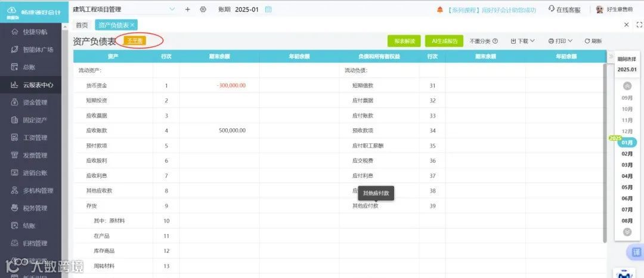The image size is (644, 278).
Task: Select 云报表中心 in the sidebar
Action: coord(31,85)
